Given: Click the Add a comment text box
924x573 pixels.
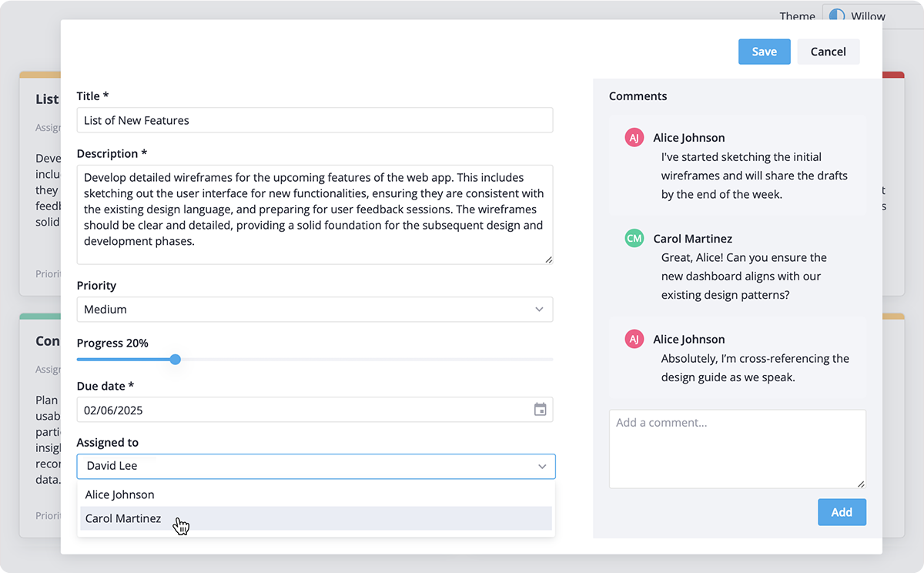Looking at the screenshot, I should [737, 449].
